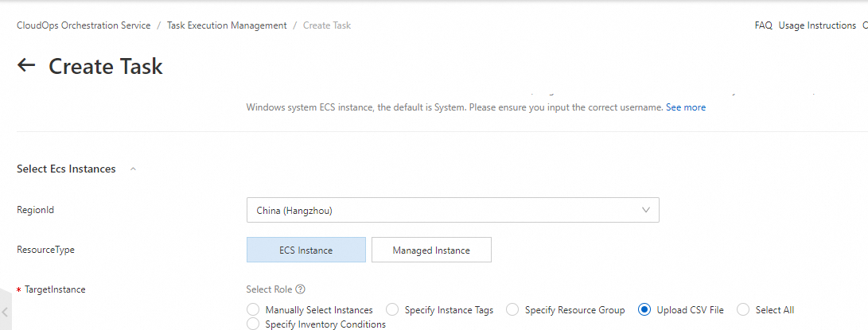Switch resource type to Managed Instance
The width and height of the screenshot is (868, 330).
click(x=431, y=250)
